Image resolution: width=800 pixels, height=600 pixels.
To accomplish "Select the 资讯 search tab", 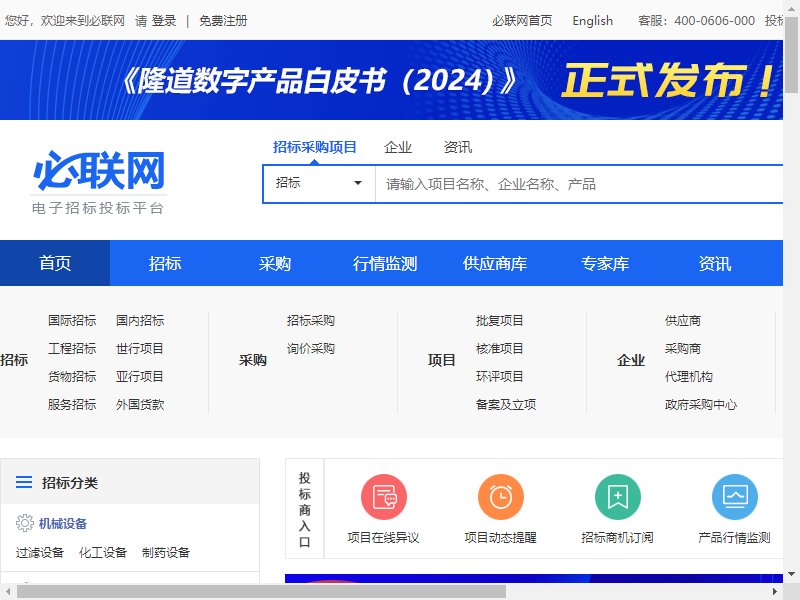I will click(458, 147).
